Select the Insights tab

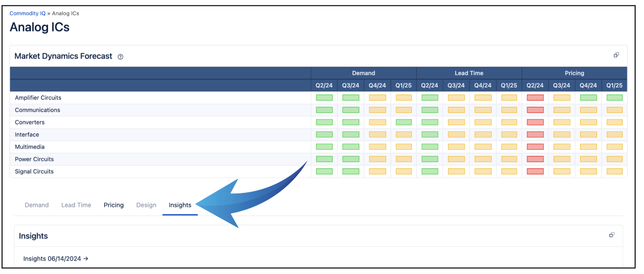180,205
